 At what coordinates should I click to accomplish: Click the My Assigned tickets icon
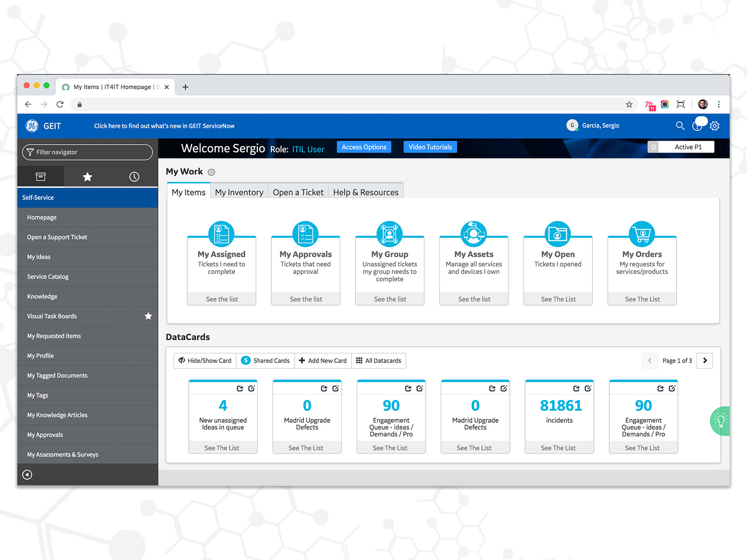point(221,234)
